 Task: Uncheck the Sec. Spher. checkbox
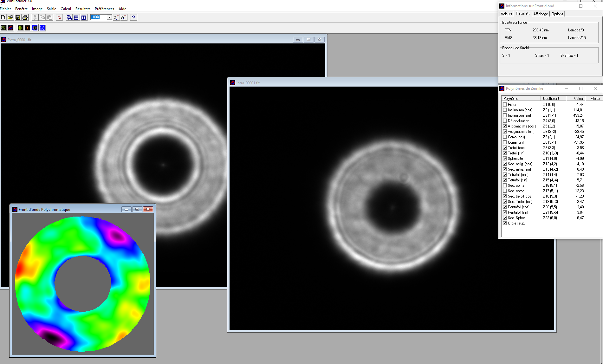tap(505, 218)
